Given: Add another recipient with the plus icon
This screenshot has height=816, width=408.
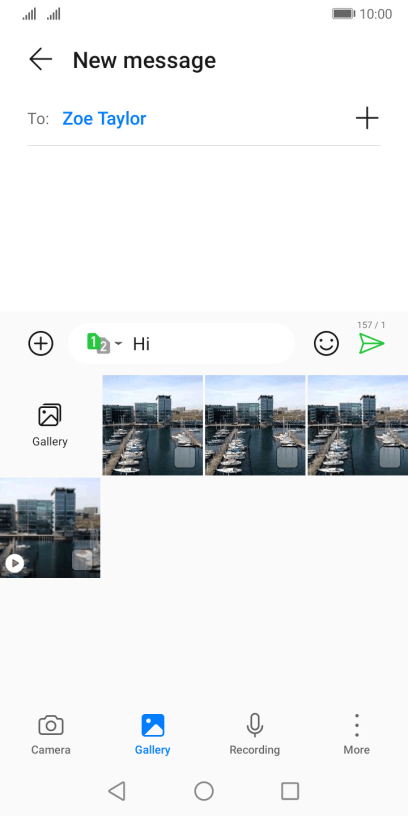Looking at the screenshot, I should [x=367, y=118].
